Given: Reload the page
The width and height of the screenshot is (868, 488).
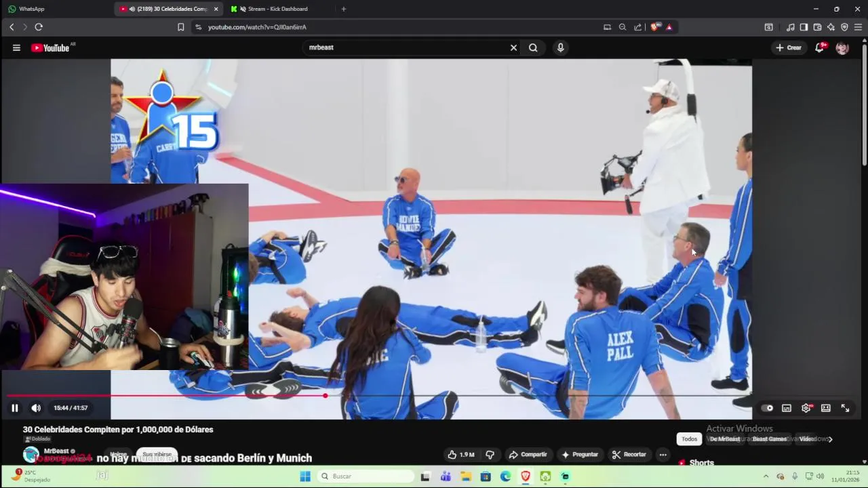Looking at the screenshot, I should (39, 27).
